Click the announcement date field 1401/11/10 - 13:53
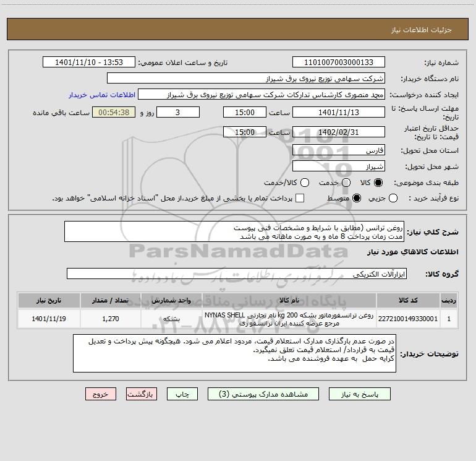This screenshot has width=476, height=461. pos(89,62)
